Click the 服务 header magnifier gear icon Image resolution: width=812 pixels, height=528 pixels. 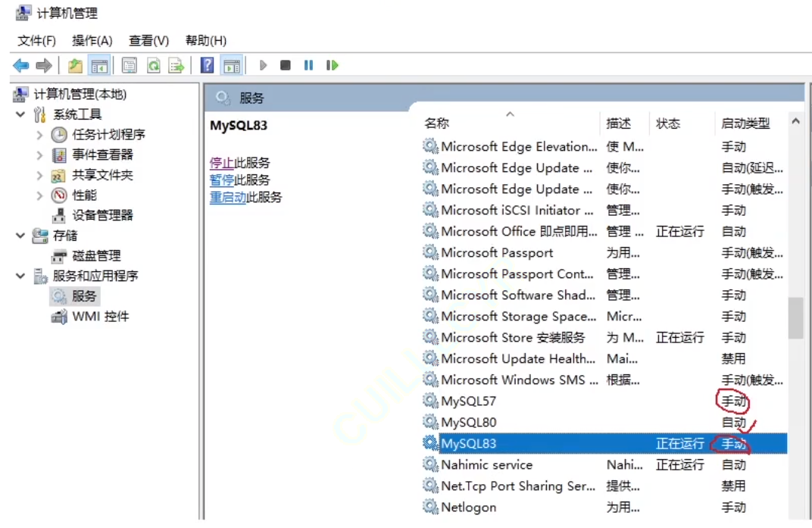(223, 98)
